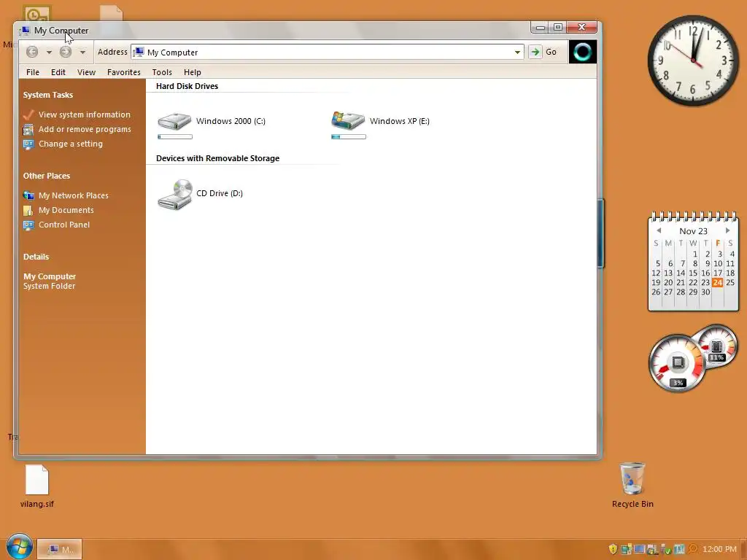This screenshot has width=747, height=560.
Task: Click View system information link
Action: (85, 114)
